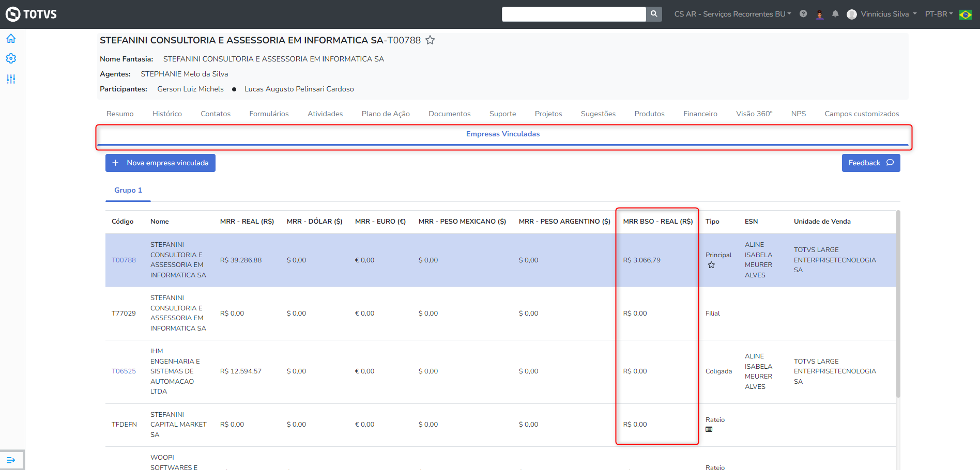
Task: Open the PT-BR language dropdown
Action: [939, 14]
